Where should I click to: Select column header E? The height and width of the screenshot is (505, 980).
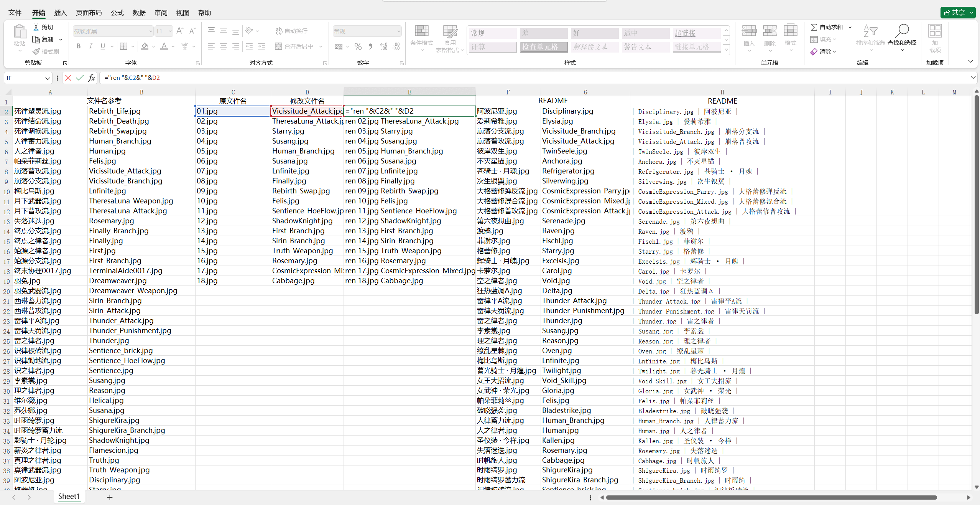coord(409,92)
